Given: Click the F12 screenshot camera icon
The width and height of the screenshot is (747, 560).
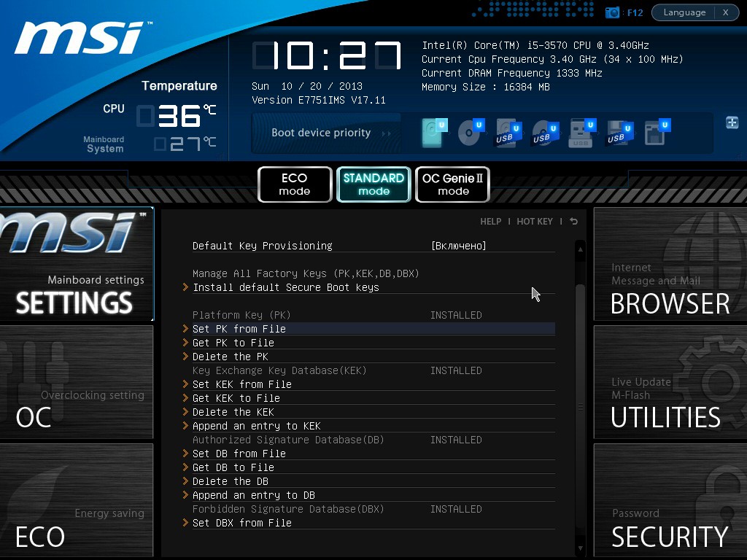Looking at the screenshot, I should pos(612,12).
